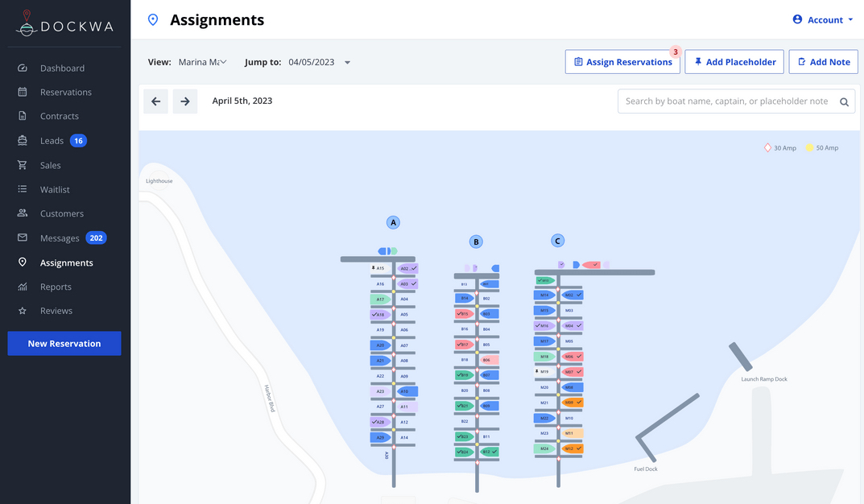Open Reports in the sidebar
This screenshot has width=864, height=504.
56,287
